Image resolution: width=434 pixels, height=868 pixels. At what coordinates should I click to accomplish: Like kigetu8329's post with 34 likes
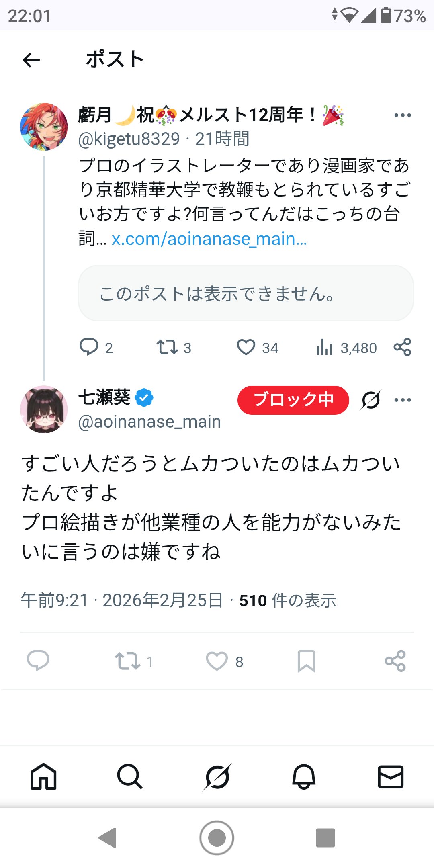coord(246,347)
